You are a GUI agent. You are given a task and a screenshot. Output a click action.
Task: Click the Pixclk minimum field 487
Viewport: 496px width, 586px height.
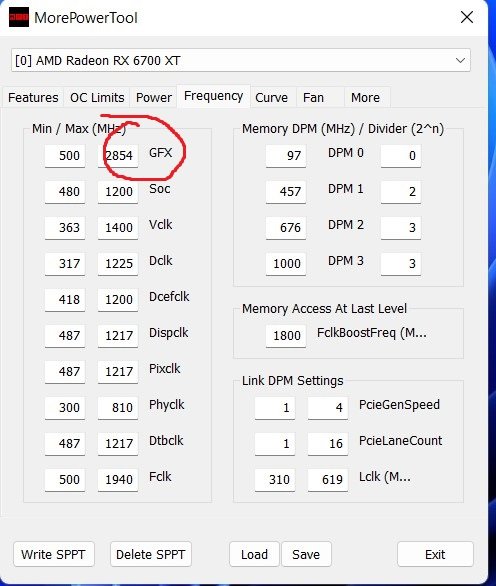tap(65, 371)
